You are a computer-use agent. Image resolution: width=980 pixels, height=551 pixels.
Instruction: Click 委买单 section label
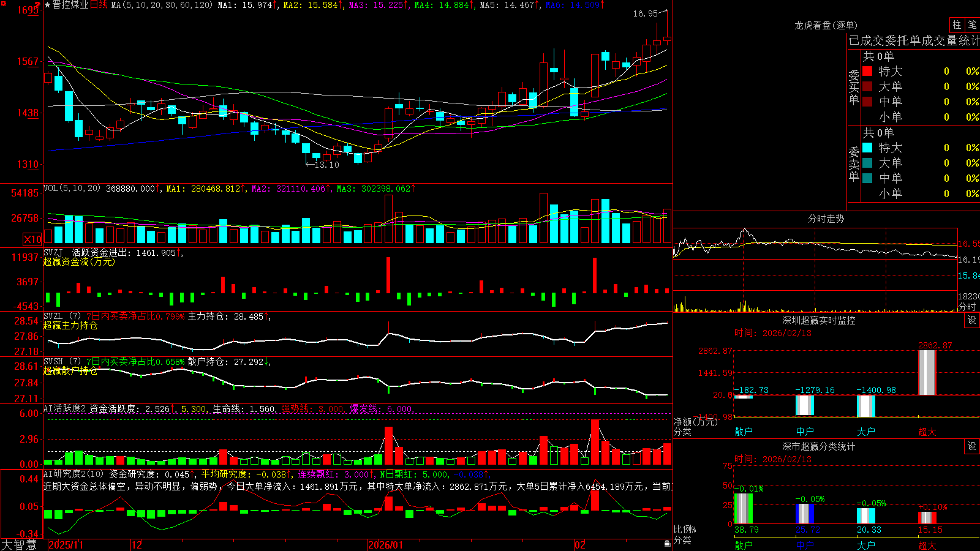point(854,88)
